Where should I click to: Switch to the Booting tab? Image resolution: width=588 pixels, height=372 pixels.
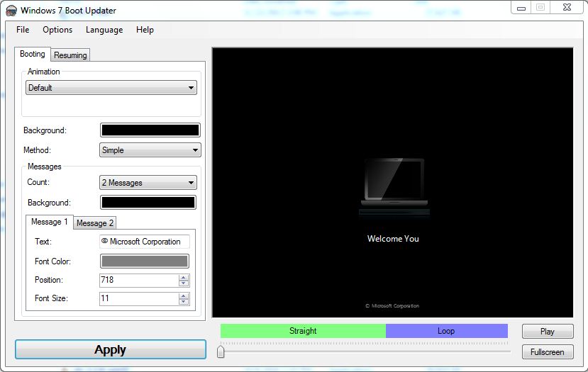point(33,54)
